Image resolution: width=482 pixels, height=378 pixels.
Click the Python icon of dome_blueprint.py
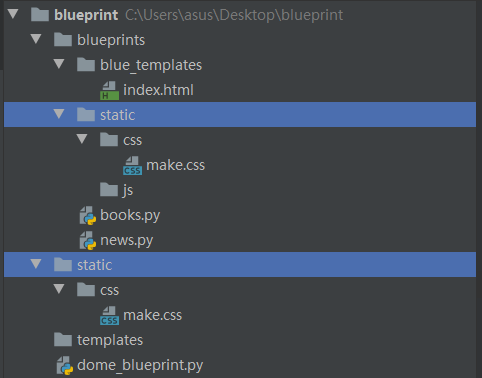click(65, 366)
